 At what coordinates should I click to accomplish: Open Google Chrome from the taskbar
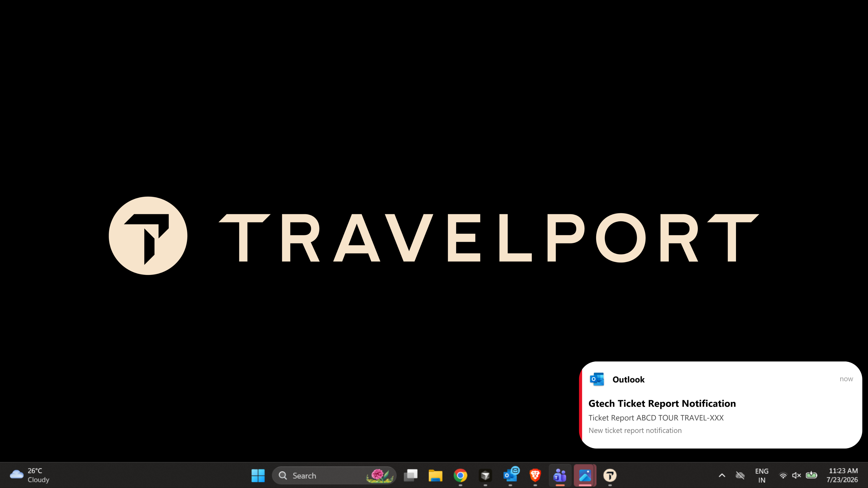[460, 476]
